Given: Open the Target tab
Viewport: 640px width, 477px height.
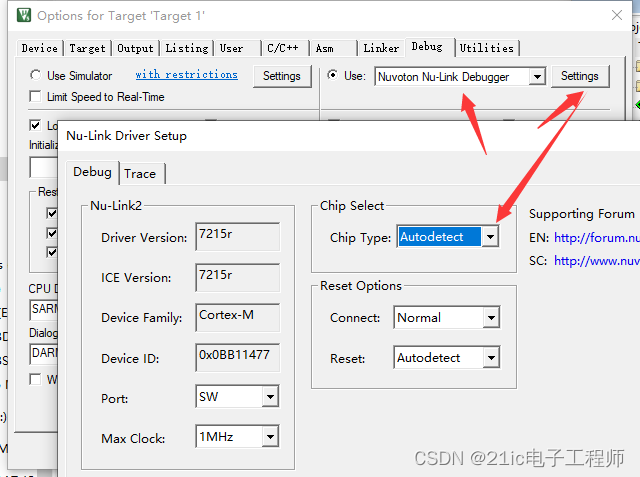Looking at the screenshot, I should pyautogui.click(x=87, y=48).
